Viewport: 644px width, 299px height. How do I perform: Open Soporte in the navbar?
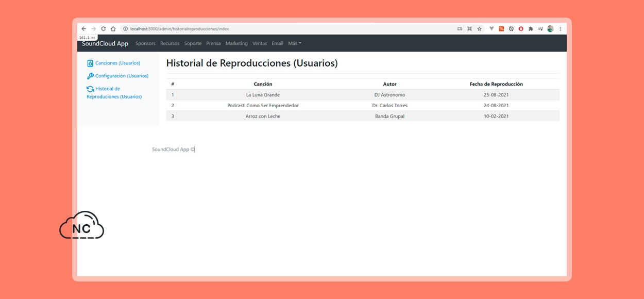click(193, 43)
